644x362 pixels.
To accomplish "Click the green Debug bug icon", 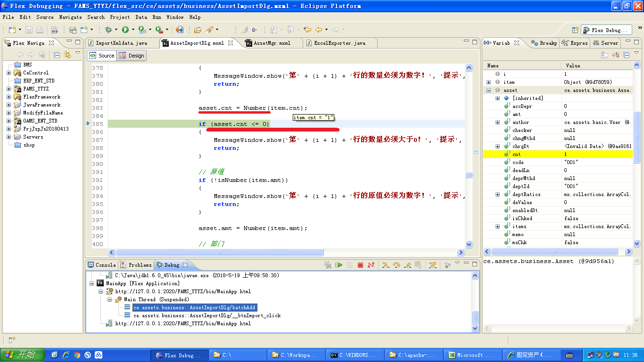I will pos(109,30).
